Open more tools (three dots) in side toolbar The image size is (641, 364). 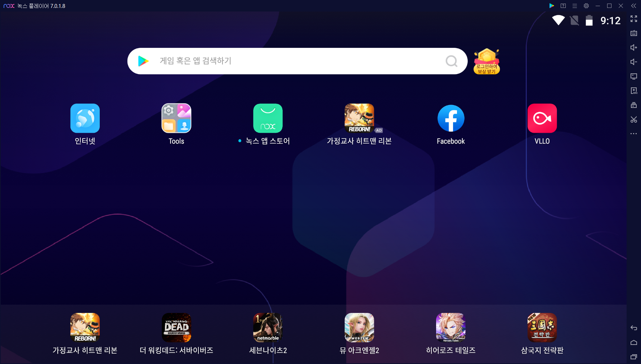click(634, 134)
